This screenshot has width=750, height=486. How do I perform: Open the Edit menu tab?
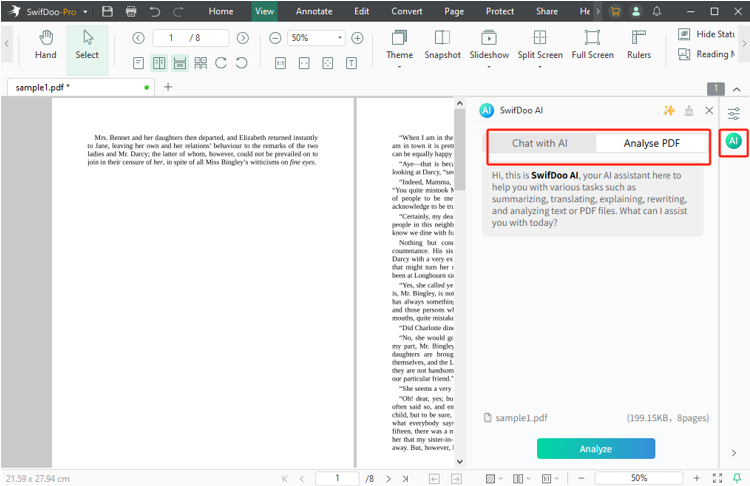362,11
